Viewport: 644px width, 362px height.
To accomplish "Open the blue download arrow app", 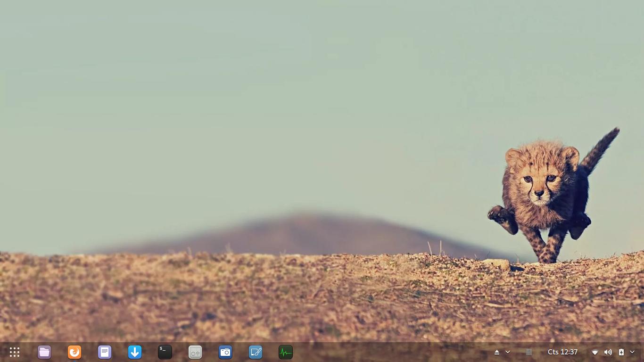I will pyautogui.click(x=135, y=352).
